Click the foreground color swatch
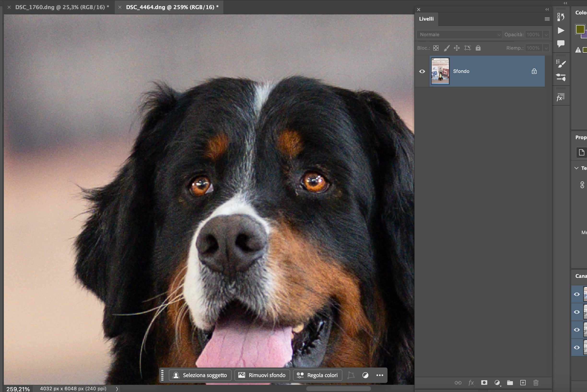Image resolution: width=587 pixels, height=392 pixels. (x=580, y=29)
